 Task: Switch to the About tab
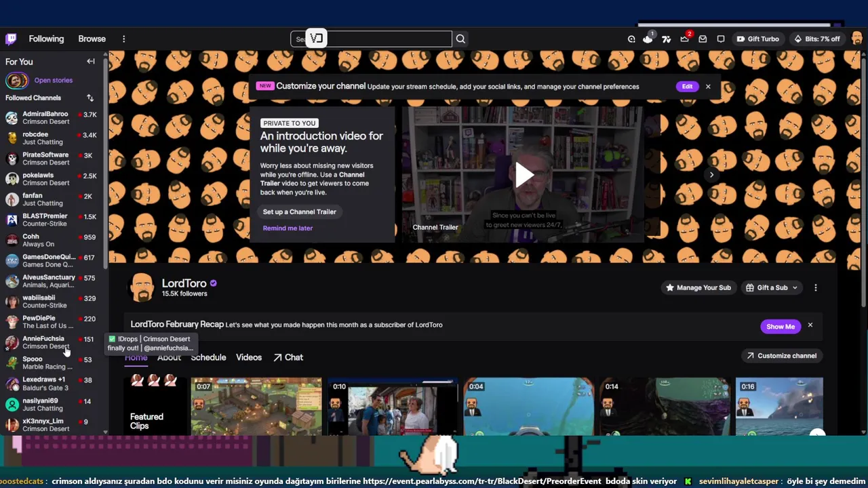click(169, 357)
